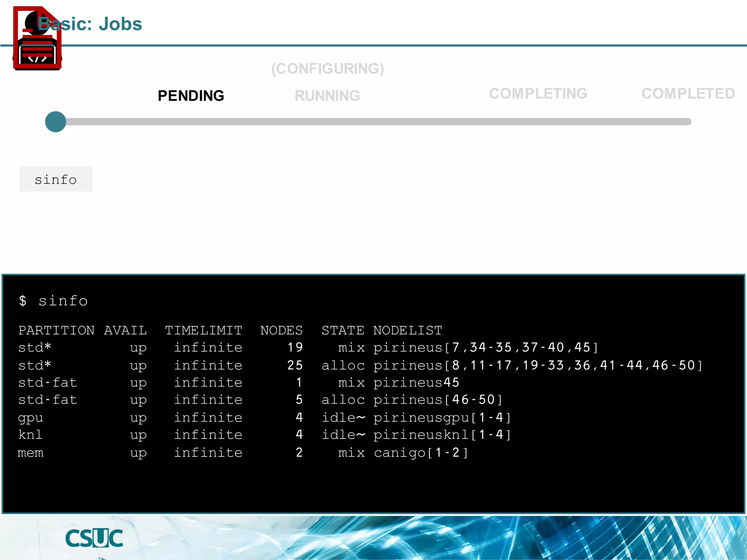Select the RUNNING job state label
Viewport: 747px width, 560px height.
[327, 96]
